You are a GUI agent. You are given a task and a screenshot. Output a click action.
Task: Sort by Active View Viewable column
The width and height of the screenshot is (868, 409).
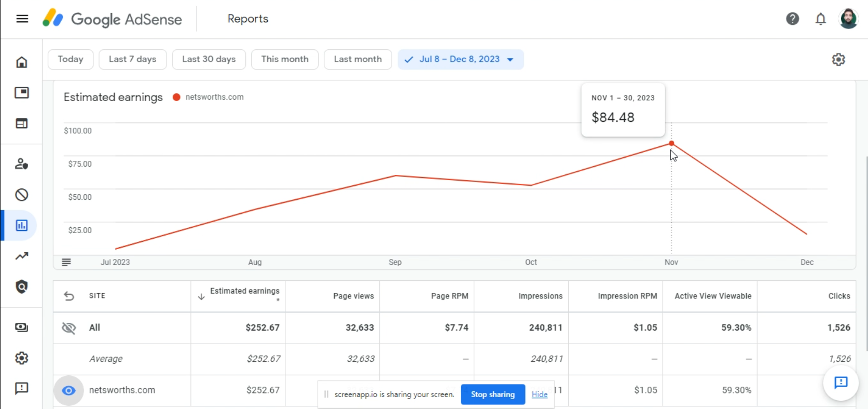tap(713, 296)
